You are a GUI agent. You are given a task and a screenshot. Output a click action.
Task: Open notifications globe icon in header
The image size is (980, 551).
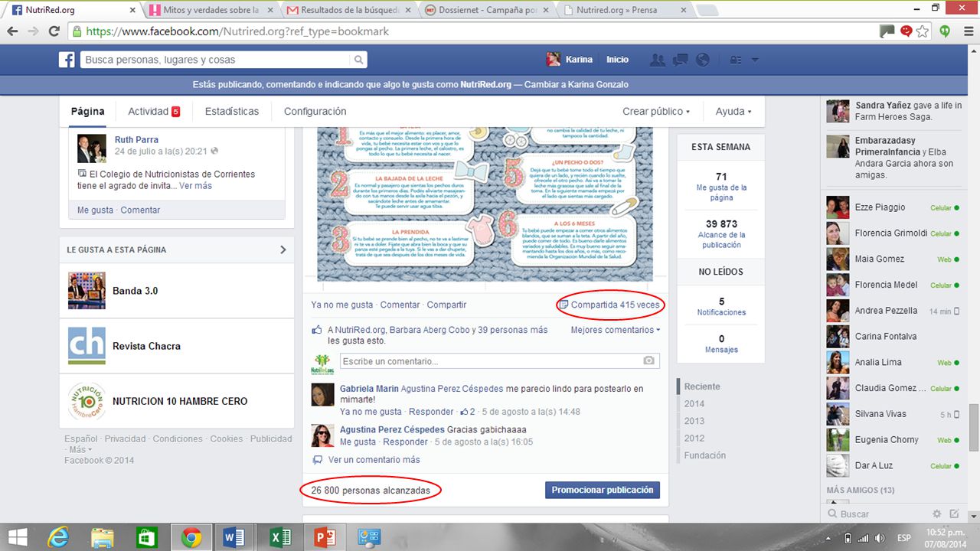(x=702, y=60)
